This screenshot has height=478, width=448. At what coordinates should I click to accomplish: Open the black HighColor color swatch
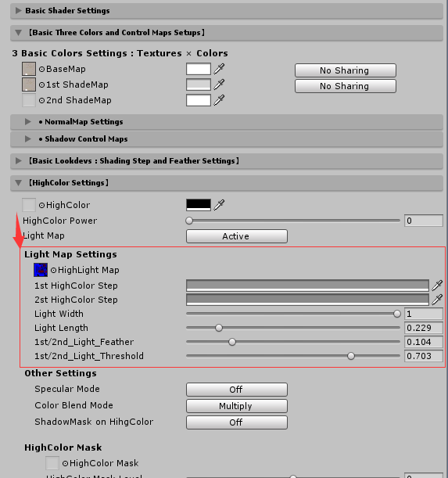point(199,205)
